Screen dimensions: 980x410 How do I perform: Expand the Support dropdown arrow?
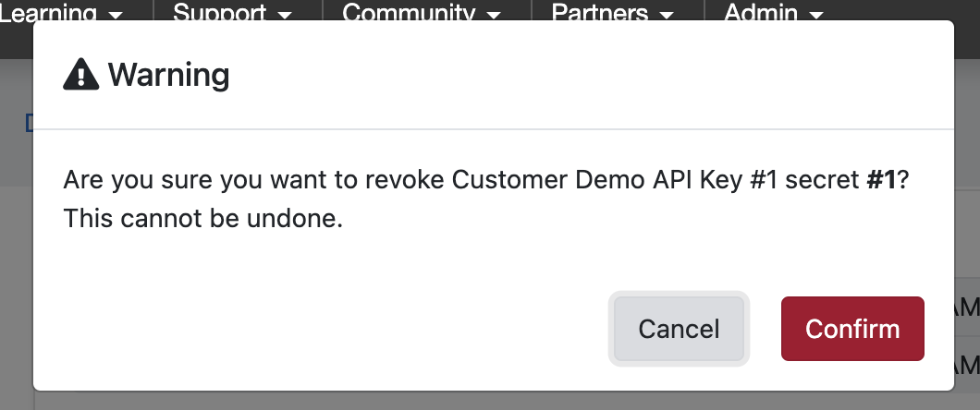point(285,15)
